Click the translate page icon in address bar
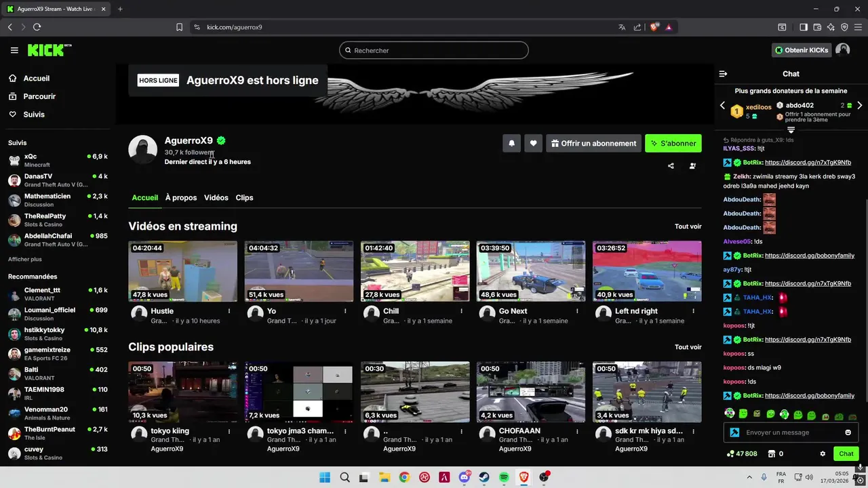Viewport: 868px width, 488px height. [622, 27]
